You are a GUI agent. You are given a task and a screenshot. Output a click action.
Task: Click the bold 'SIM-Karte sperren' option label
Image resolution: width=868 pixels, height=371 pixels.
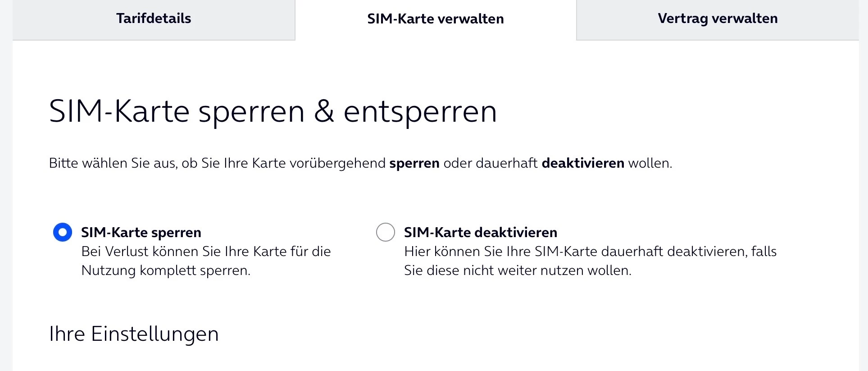[141, 232]
